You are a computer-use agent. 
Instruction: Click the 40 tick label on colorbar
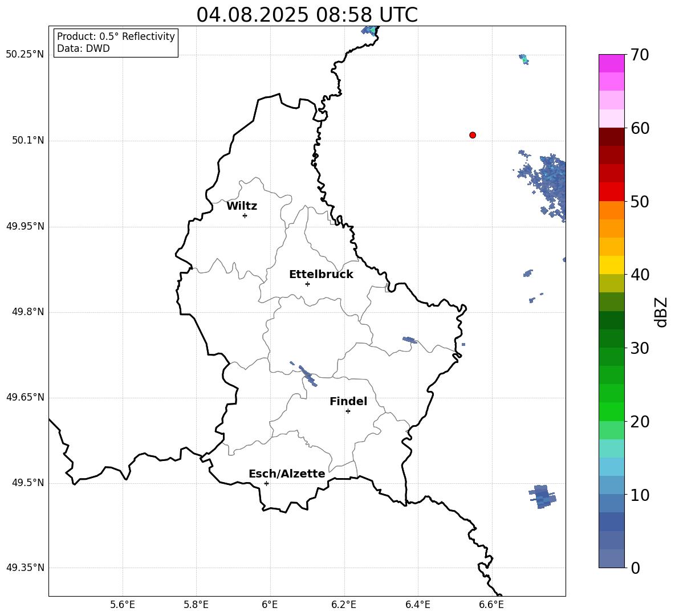click(640, 275)
